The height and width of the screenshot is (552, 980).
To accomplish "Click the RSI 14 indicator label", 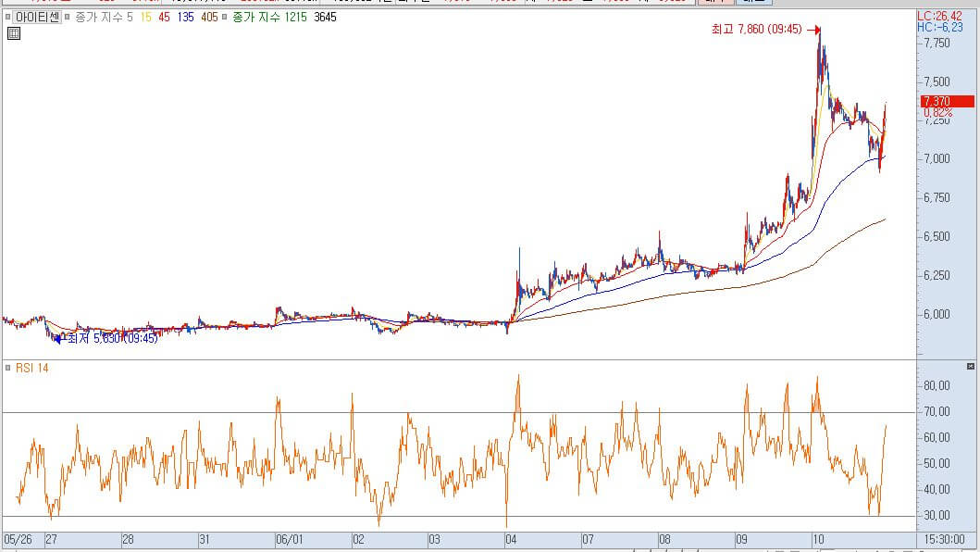I will [31, 368].
